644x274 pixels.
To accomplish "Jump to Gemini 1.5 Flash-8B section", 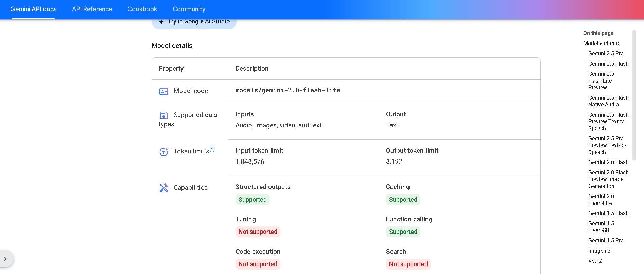I will click(x=601, y=227).
